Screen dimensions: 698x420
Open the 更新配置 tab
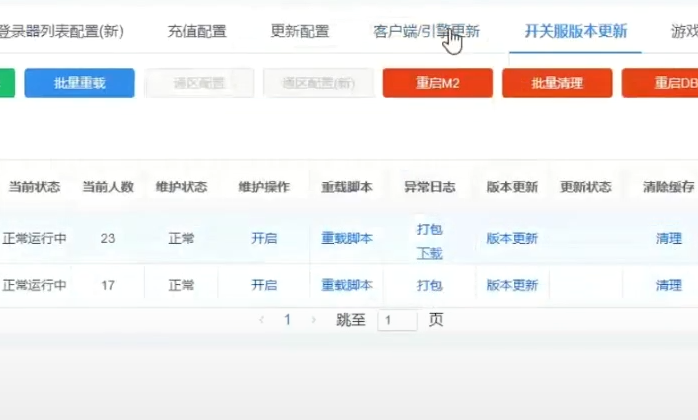point(300,31)
